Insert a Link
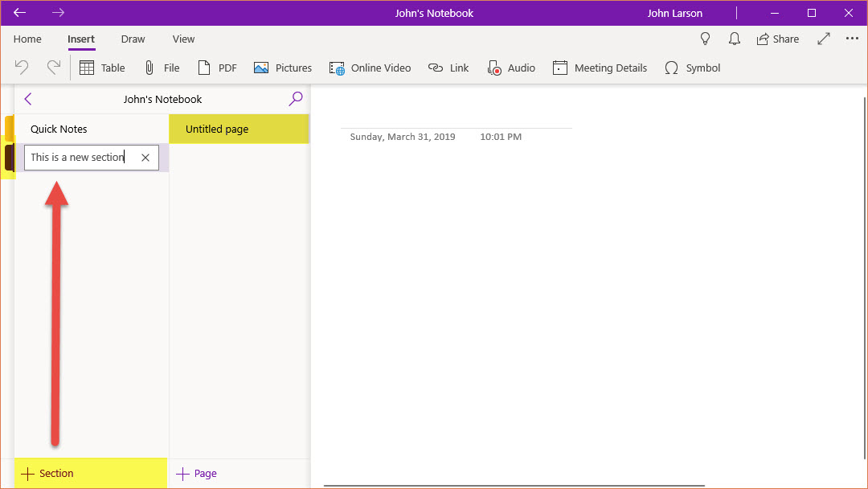Screen dimensions: 868x489 click(x=448, y=68)
